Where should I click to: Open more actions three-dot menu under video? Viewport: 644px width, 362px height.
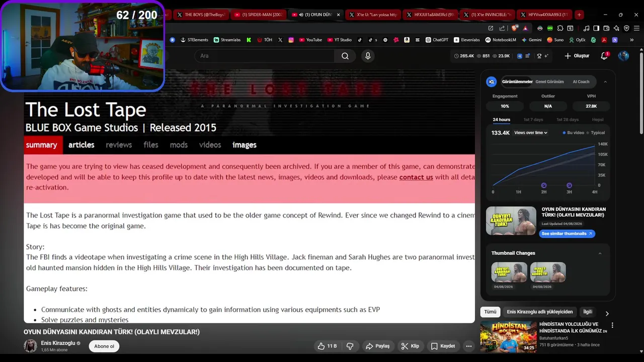tap(468, 346)
